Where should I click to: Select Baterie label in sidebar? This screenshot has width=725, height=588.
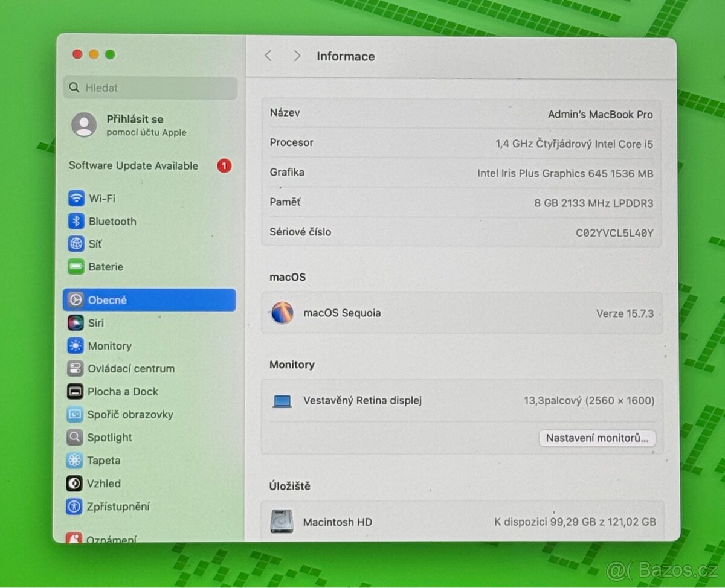click(106, 267)
